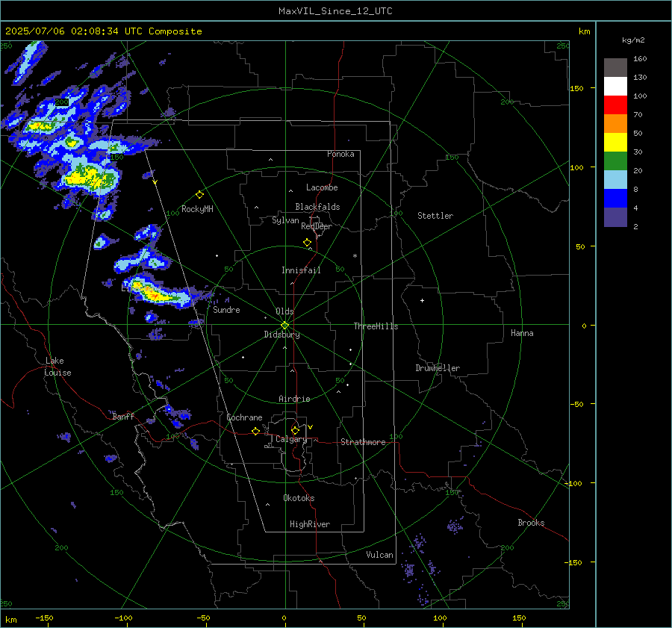Image resolution: width=672 pixels, height=628 pixels.
Task: Click the Sundre city label
Action: coord(226,310)
